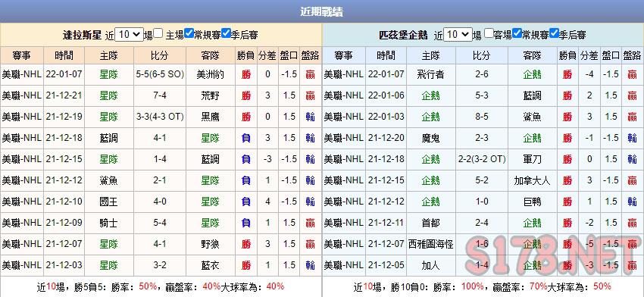644x297 pixels.
Task: Click 首都 home team name
Action: [430, 223]
